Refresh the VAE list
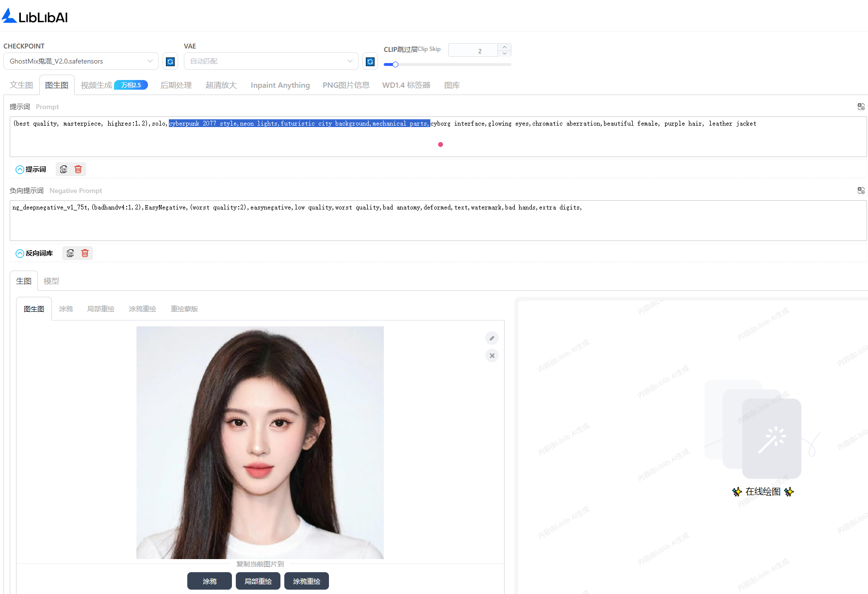 370,62
